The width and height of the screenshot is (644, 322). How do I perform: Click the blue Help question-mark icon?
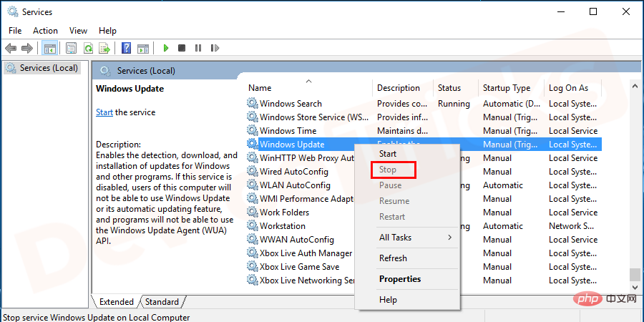pyautogui.click(x=127, y=49)
